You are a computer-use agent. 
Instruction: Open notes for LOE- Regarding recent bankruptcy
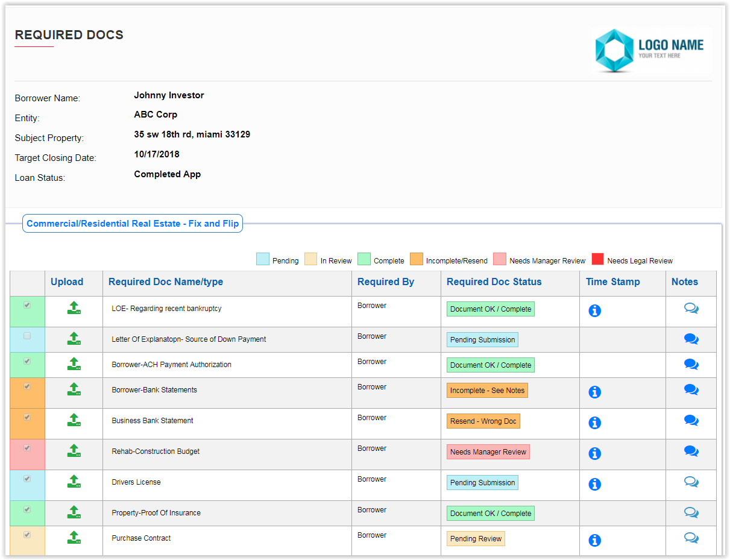[691, 308]
